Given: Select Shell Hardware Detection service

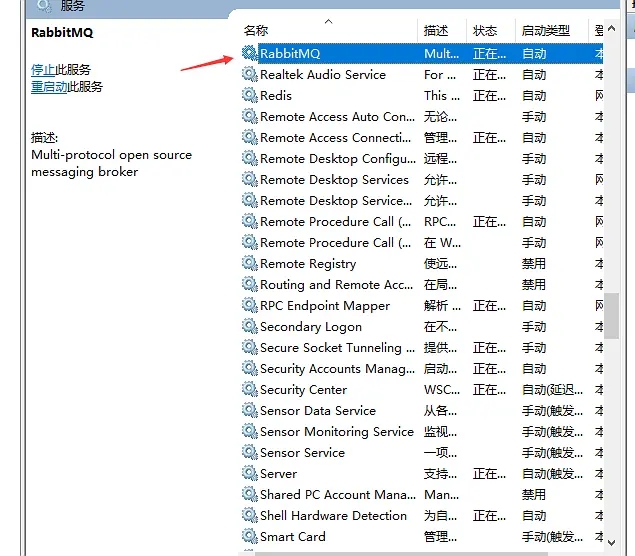Looking at the screenshot, I should tap(333, 516).
